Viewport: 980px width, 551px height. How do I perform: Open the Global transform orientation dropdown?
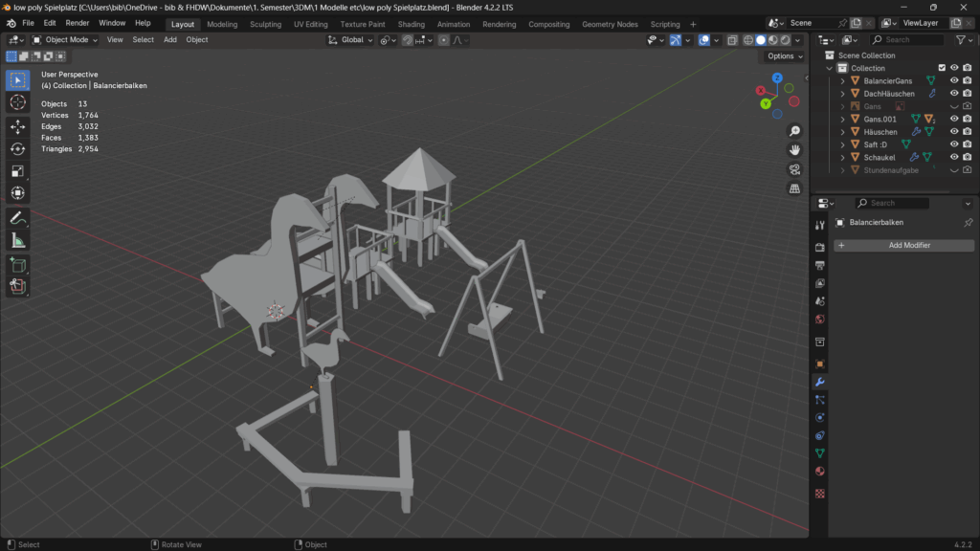[x=350, y=40]
